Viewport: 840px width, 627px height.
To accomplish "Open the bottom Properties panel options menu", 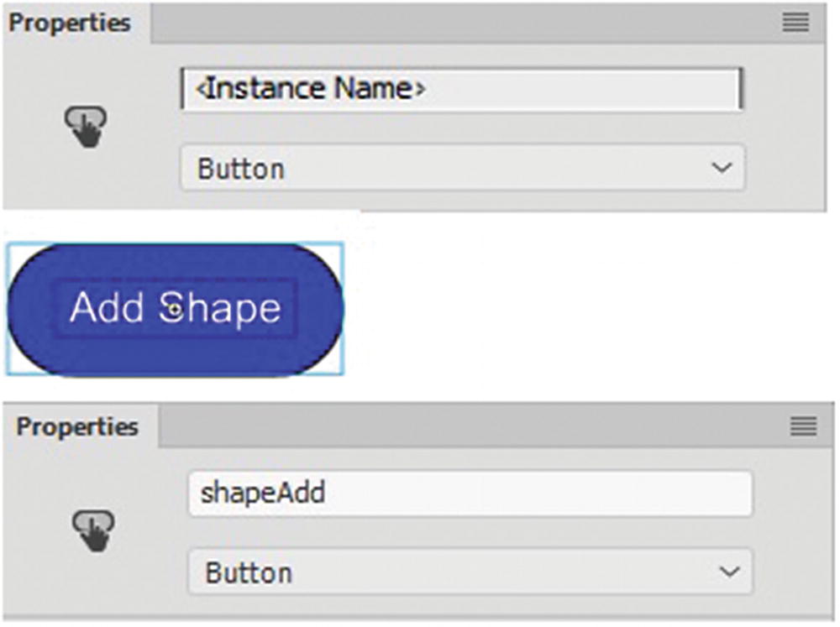I will (803, 427).
